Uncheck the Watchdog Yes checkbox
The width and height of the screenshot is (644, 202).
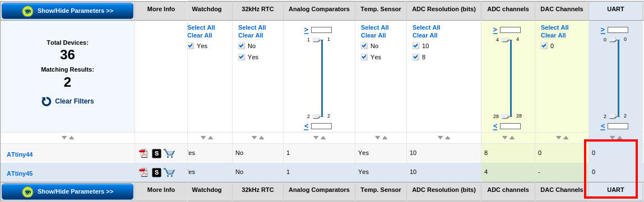point(191,46)
